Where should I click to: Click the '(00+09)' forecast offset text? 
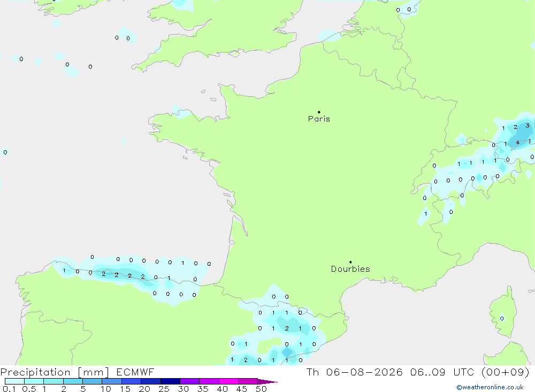point(505,372)
